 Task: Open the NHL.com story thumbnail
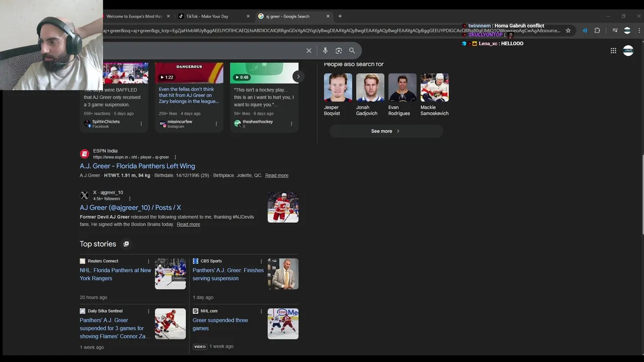[x=283, y=324]
